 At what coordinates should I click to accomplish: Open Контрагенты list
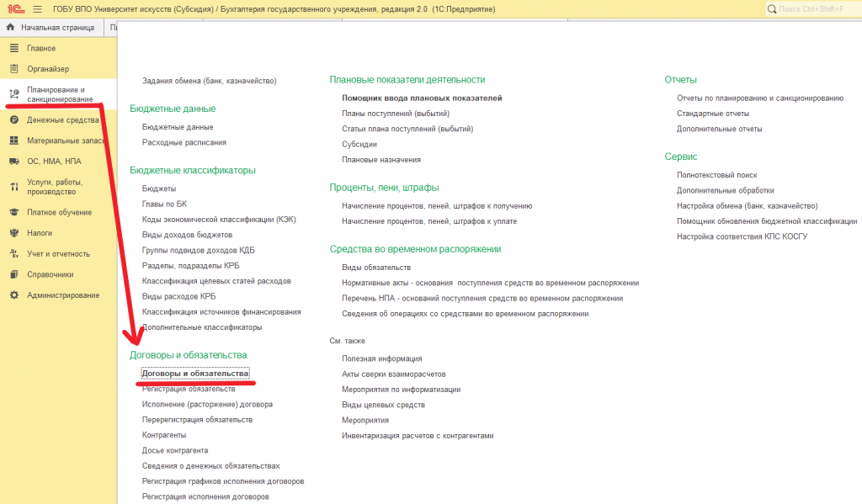click(164, 435)
